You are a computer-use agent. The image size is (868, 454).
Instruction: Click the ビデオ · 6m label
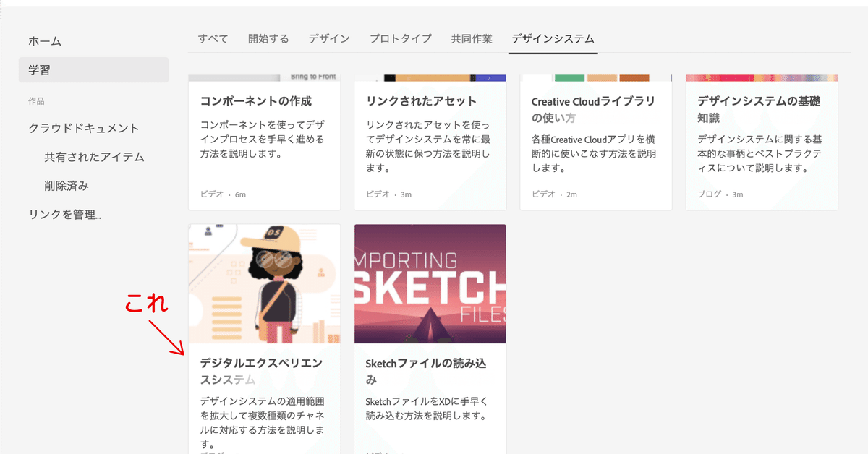click(224, 194)
